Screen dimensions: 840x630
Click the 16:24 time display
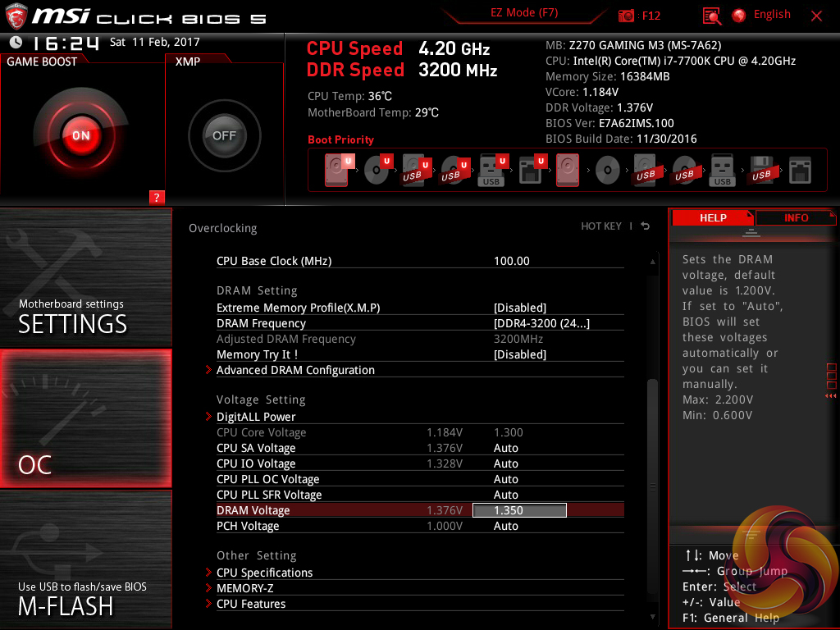(66, 43)
